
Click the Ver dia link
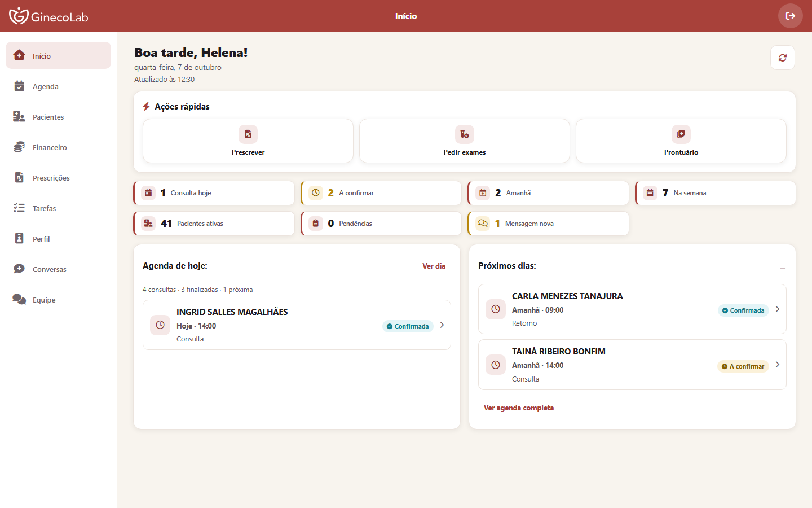[434, 266]
